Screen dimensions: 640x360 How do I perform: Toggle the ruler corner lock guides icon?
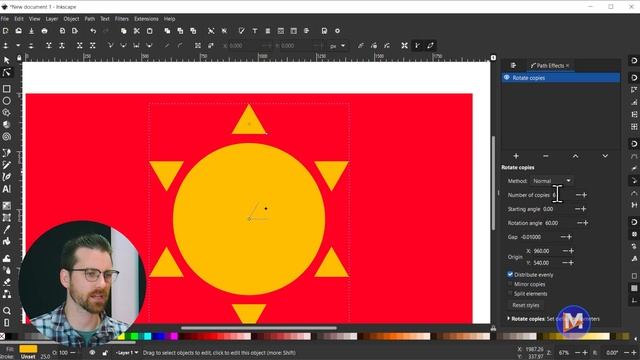pos(19,58)
